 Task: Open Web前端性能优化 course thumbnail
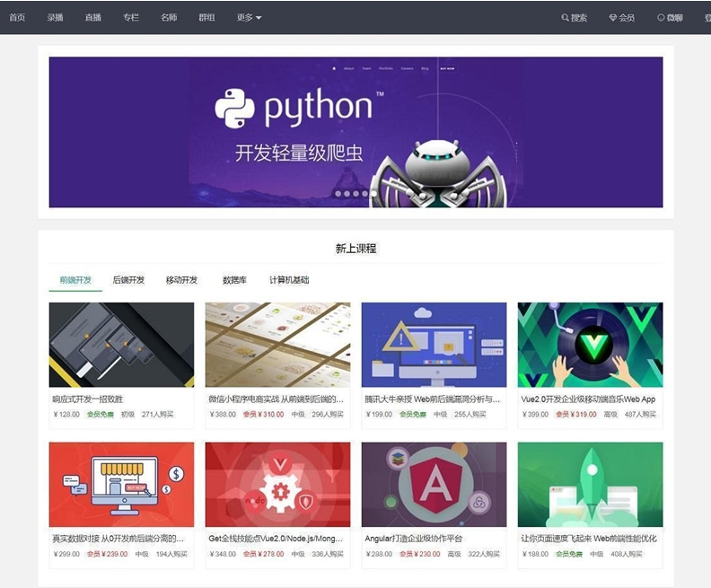591,485
